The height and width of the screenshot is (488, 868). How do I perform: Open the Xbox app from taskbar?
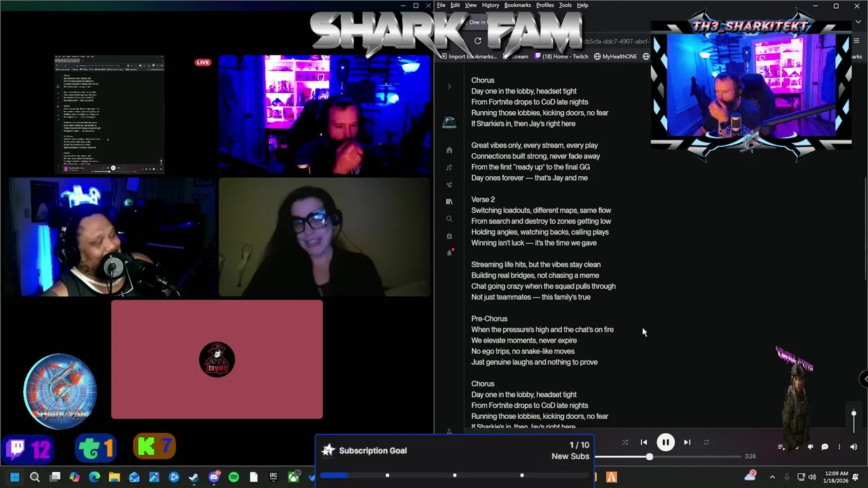(x=293, y=478)
